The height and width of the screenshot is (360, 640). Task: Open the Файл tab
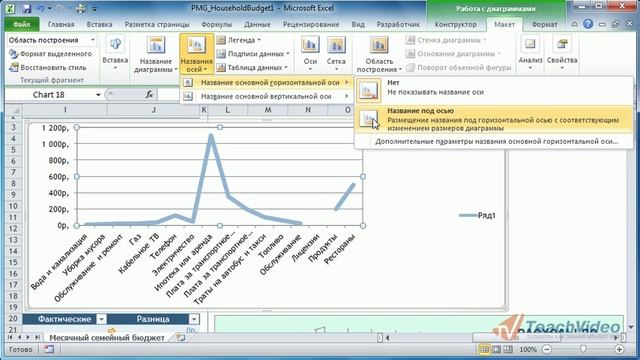coord(22,24)
